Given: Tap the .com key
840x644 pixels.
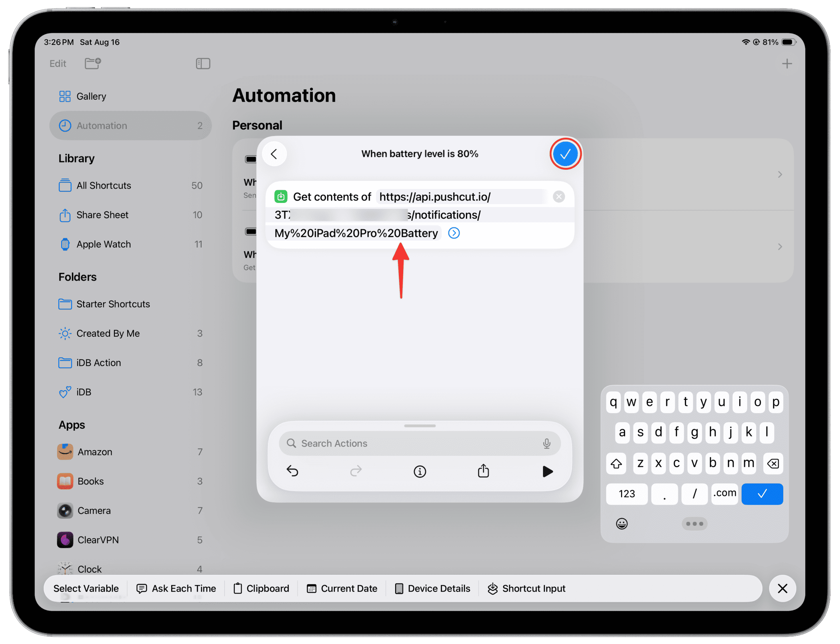Looking at the screenshot, I should pos(724,494).
